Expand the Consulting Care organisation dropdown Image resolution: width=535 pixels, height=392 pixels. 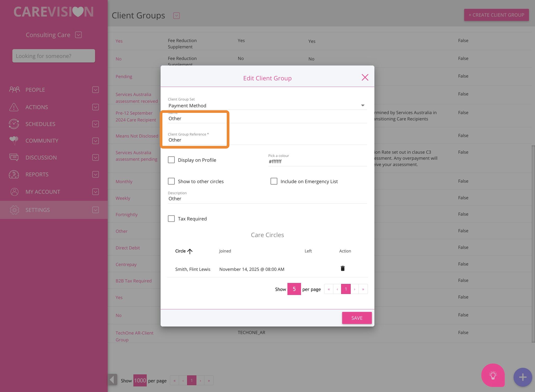78,35
